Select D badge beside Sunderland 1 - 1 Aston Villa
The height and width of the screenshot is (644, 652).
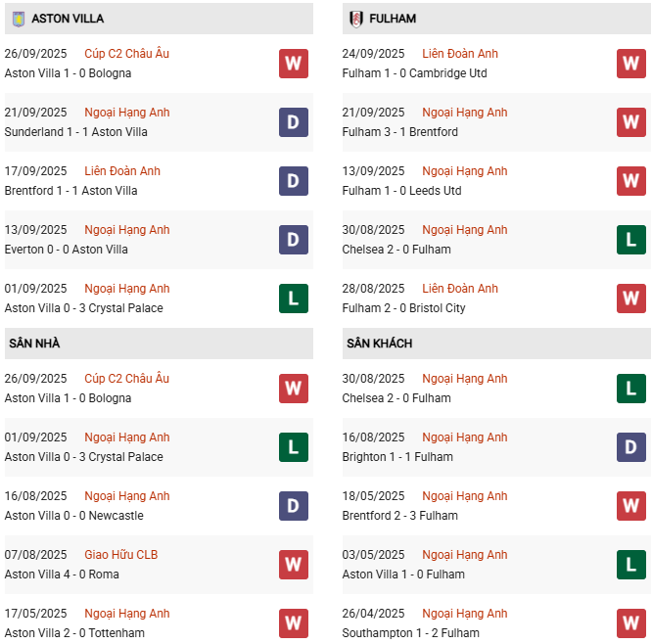[x=293, y=122]
